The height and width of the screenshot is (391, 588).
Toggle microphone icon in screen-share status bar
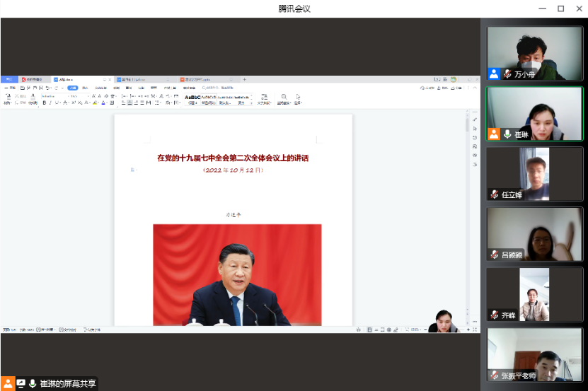click(x=33, y=383)
